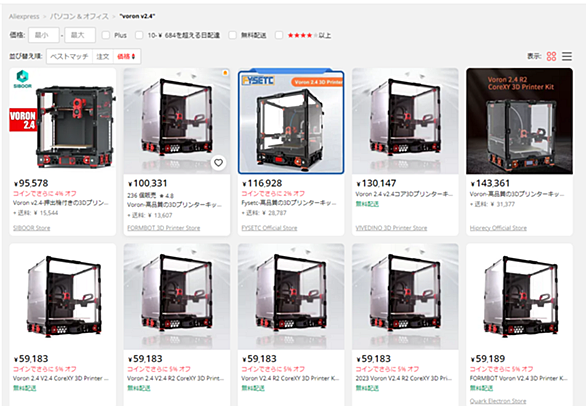The height and width of the screenshot is (406, 586).
Task: Click the ¥95,578 price text
Action: (x=31, y=184)
